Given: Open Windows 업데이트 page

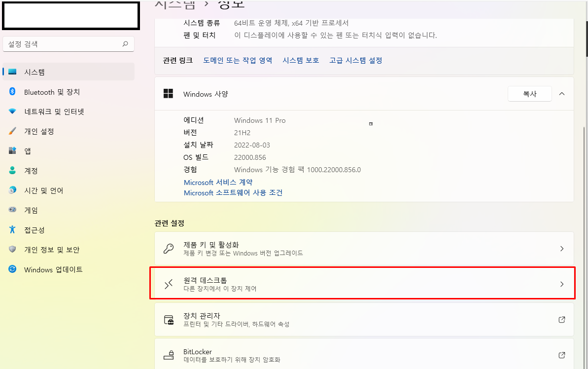Looking at the screenshot, I should coord(69,269).
